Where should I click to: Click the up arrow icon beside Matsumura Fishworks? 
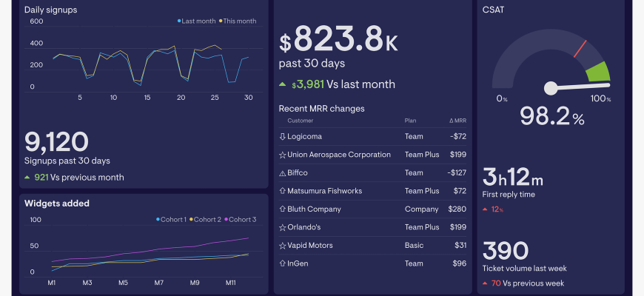pos(282,191)
